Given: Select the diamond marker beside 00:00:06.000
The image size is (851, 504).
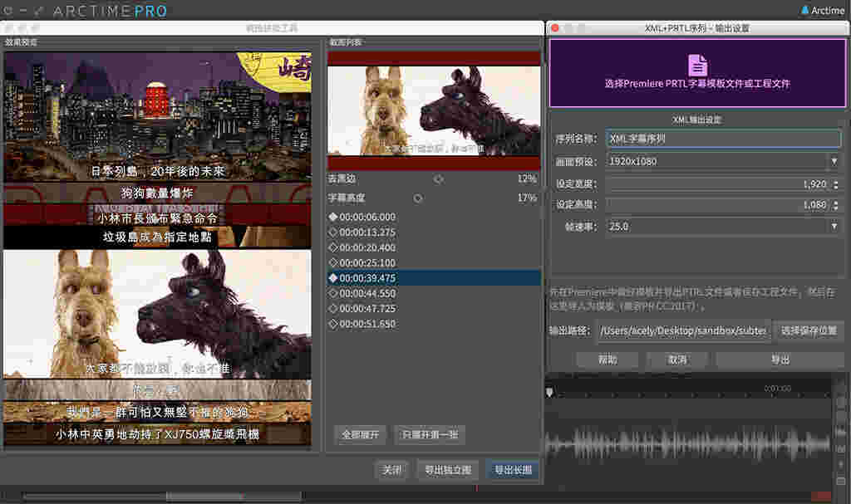Looking at the screenshot, I should click(x=332, y=217).
